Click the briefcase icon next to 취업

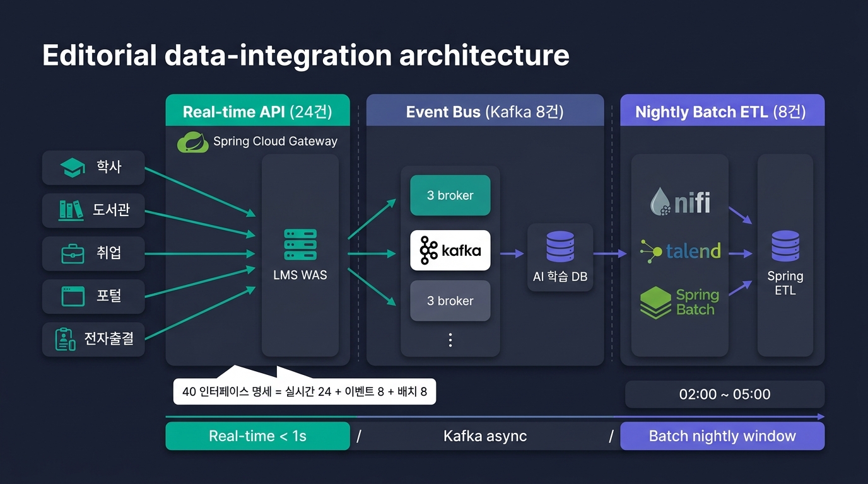pyautogui.click(x=73, y=253)
